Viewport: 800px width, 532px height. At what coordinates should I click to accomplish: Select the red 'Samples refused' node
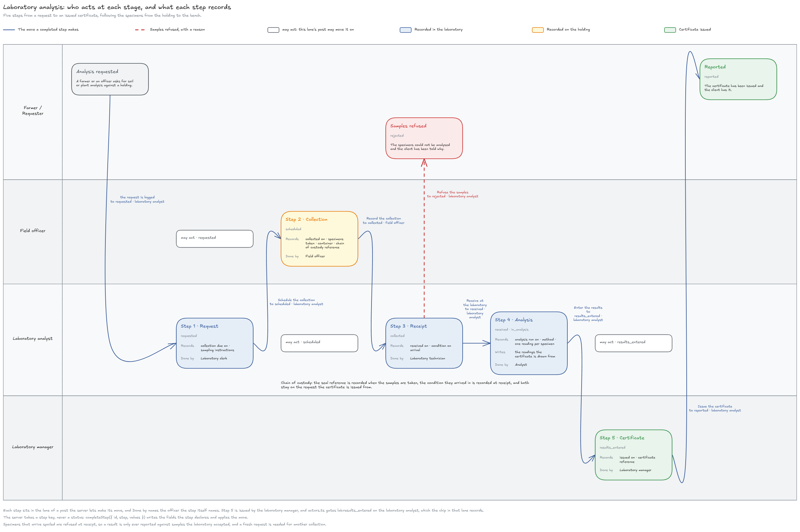424,138
